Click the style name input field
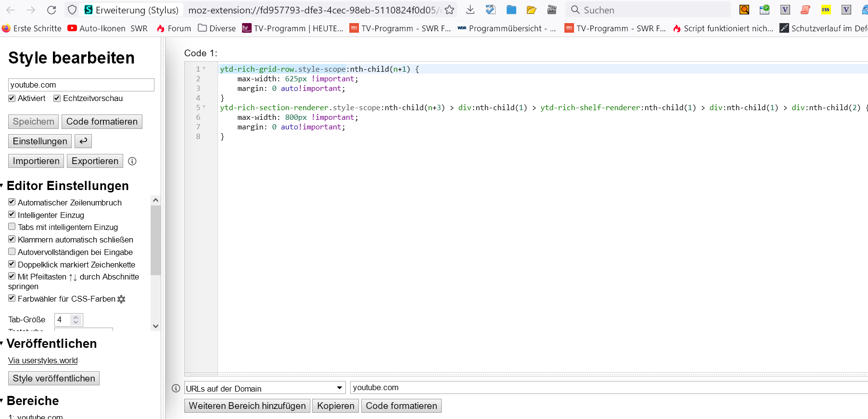Viewport: 868px width, 419px height. (81, 85)
